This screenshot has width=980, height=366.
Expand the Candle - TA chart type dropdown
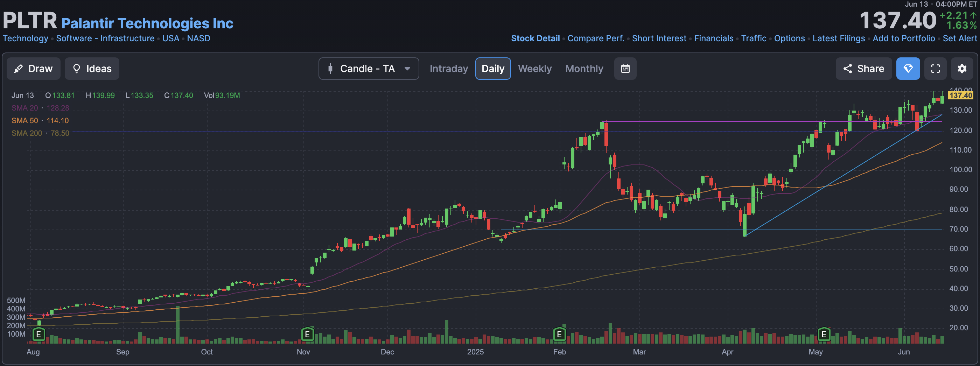[369, 69]
